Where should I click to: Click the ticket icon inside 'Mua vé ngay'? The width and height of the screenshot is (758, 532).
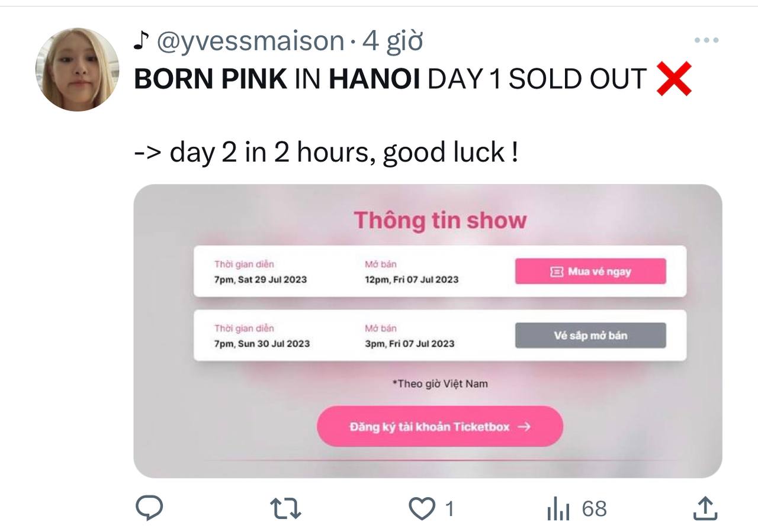pyautogui.click(x=553, y=271)
